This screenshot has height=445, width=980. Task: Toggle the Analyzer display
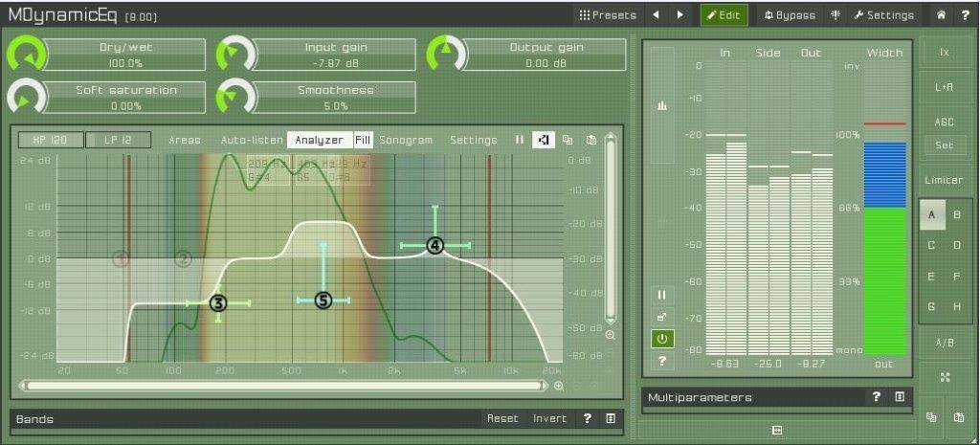point(320,140)
